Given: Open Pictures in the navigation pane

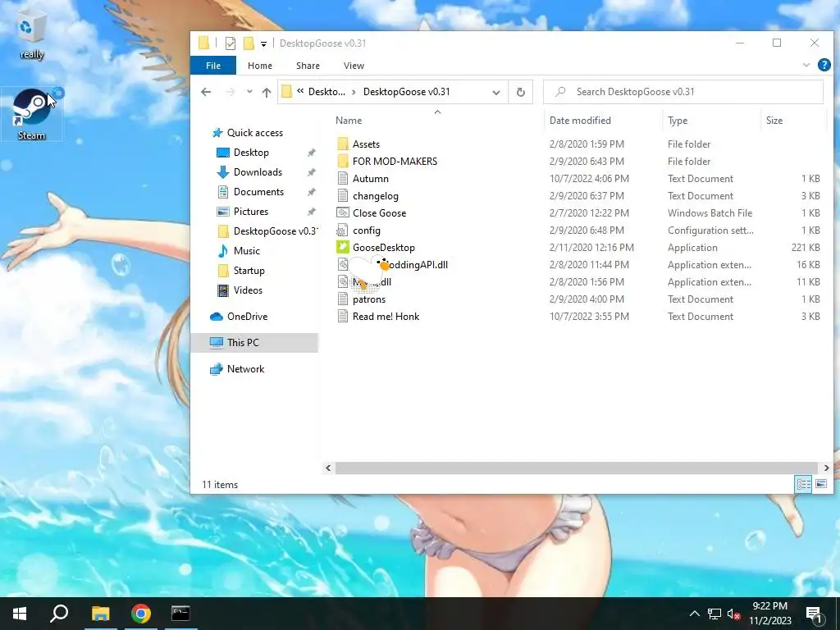Looking at the screenshot, I should point(251,212).
